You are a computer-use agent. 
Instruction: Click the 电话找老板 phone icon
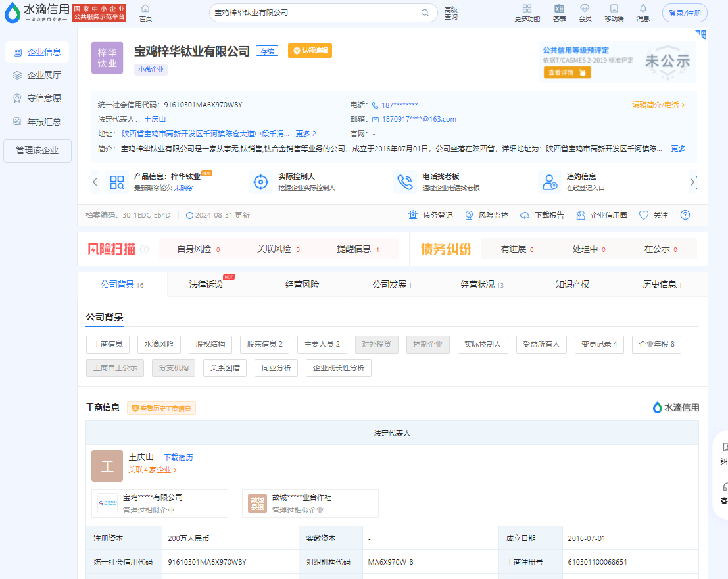(405, 182)
